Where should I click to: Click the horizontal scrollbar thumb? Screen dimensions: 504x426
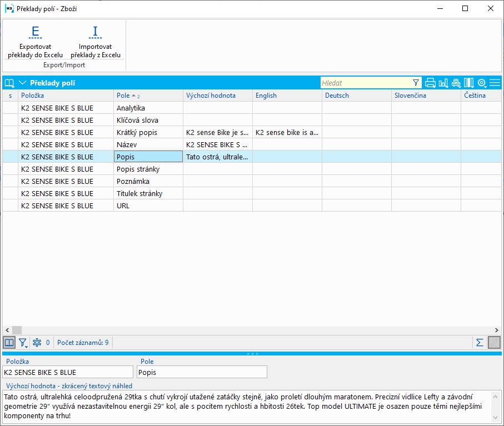click(x=17, y=330)
